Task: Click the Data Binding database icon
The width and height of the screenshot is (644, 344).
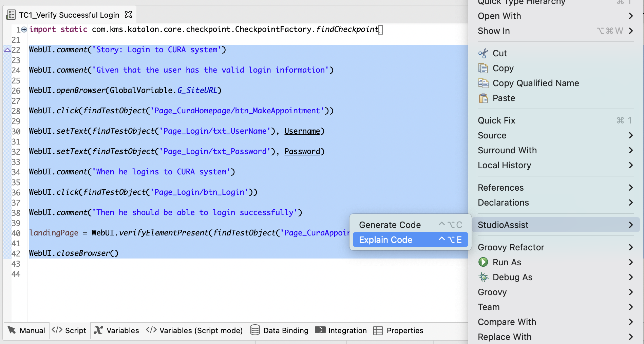Action: [x=254, y=330]
